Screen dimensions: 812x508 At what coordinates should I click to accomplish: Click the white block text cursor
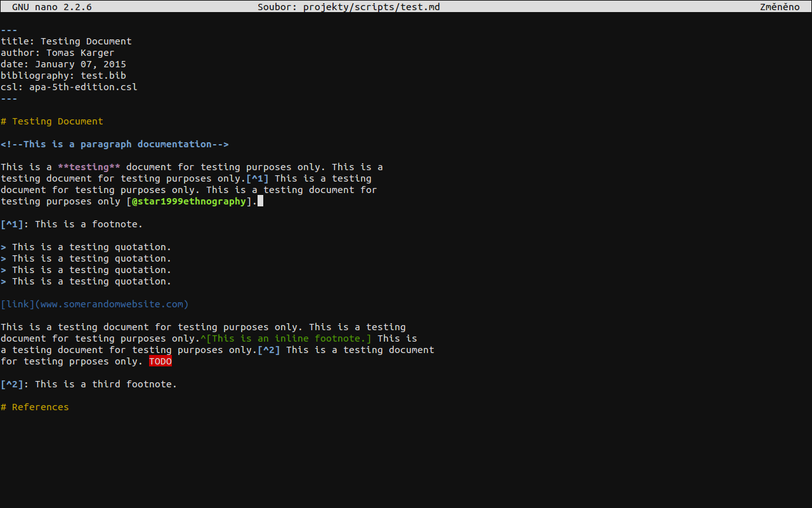click(x=260, y=201)
